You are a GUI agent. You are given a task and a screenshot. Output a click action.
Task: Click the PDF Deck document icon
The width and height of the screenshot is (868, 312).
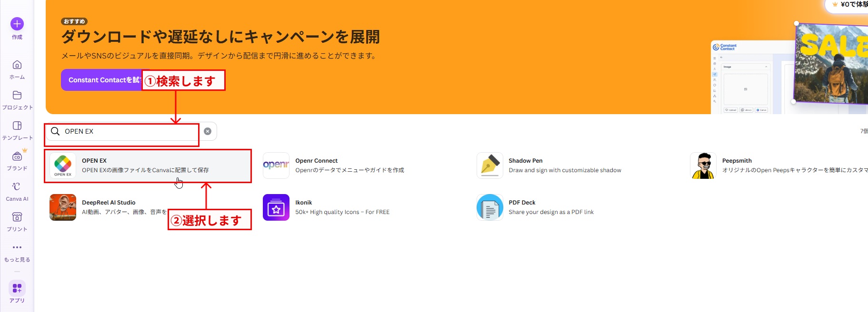pyautogui.click(x=490, y=207)
